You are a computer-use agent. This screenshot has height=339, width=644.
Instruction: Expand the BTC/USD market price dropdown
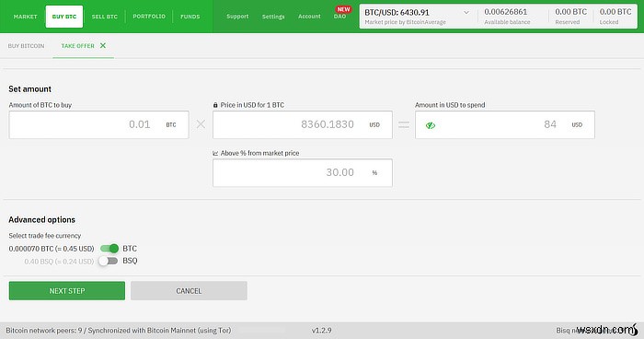466,12
